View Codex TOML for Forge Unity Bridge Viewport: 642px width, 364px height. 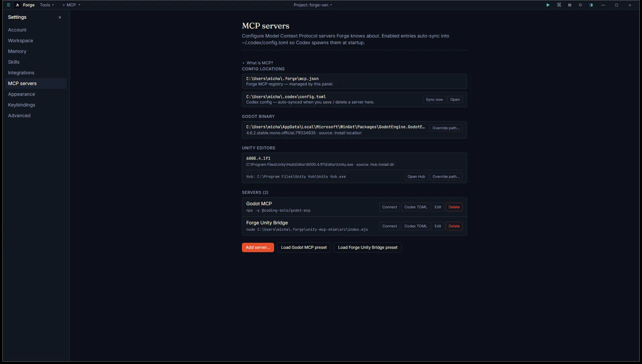pyautogui.click(x=415, y=226)
